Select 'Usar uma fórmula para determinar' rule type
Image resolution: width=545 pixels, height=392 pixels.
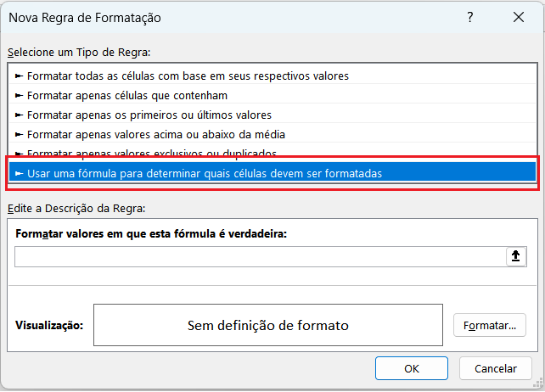pos(204,173)
